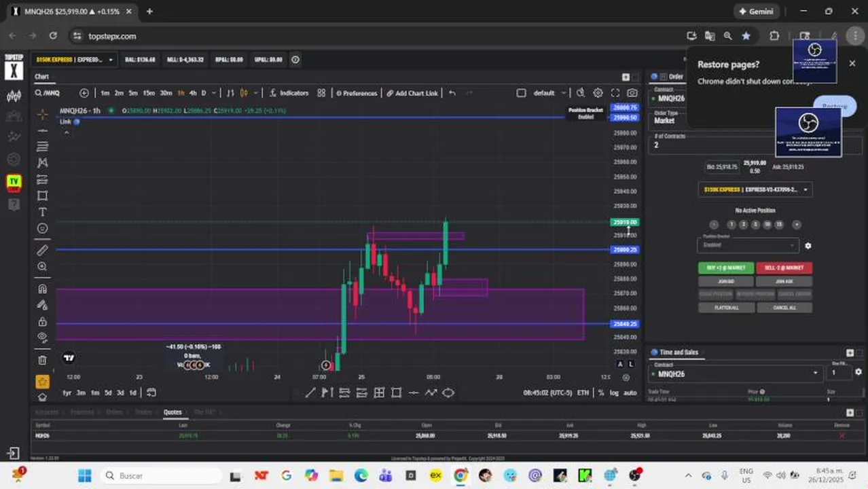The image size is (868, 489).
Task: Open the Position Bracket Enabled dropdown
Action: [748, 245]
